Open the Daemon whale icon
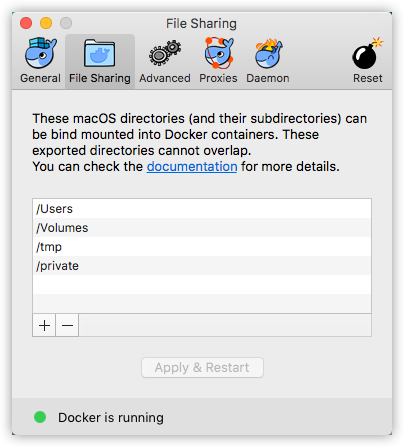Viewport: 404px width, 447px height. (268, 53)
